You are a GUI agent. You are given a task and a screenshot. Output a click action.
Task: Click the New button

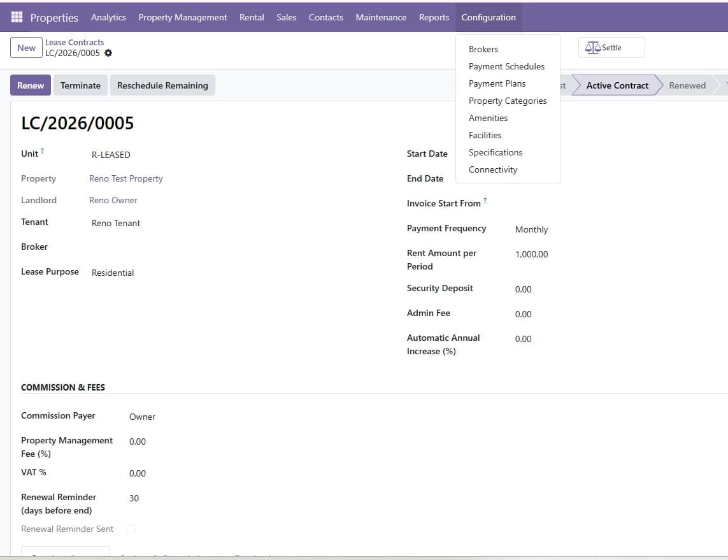click(27, 47)
